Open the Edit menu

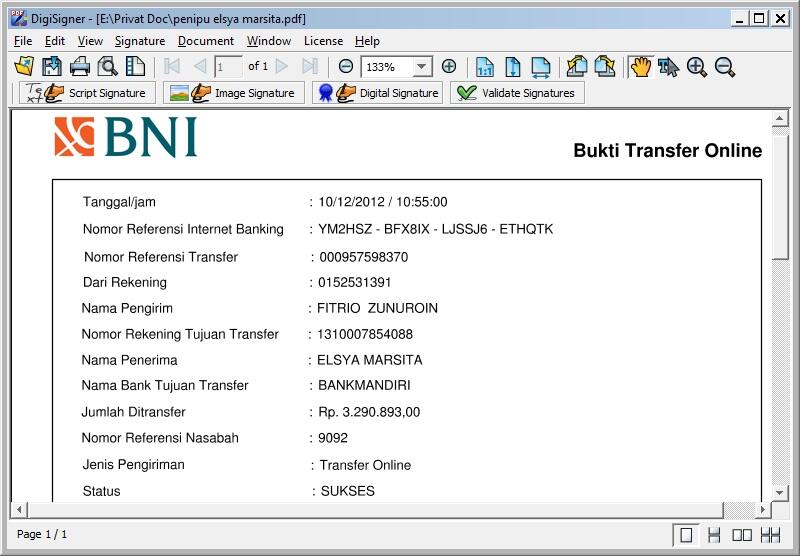(55, 41)
